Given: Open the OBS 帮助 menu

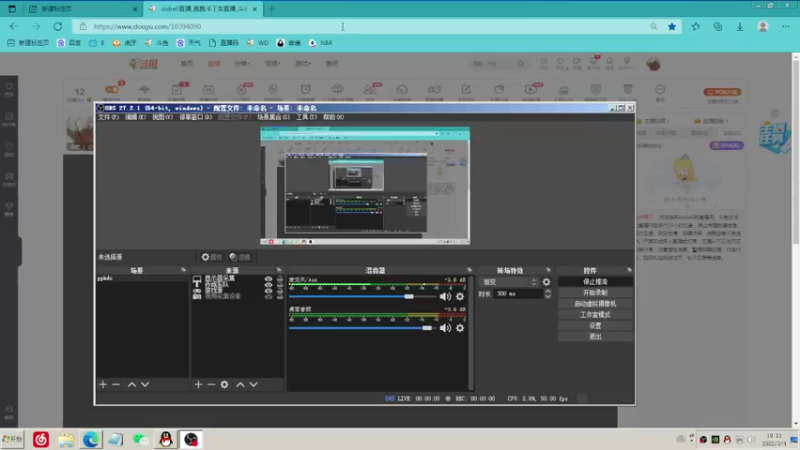Looking at the screenshot, I should (334, 117).
